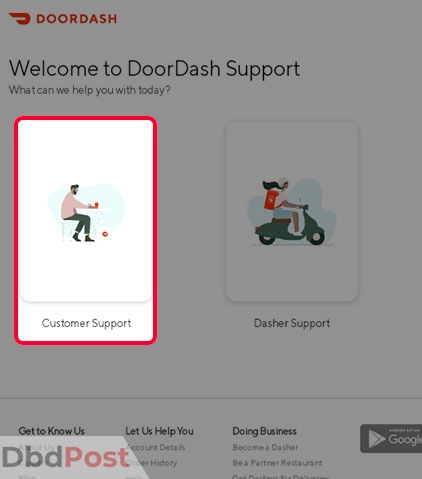Open Get Dashers for Deliveries link

[281, 476]
